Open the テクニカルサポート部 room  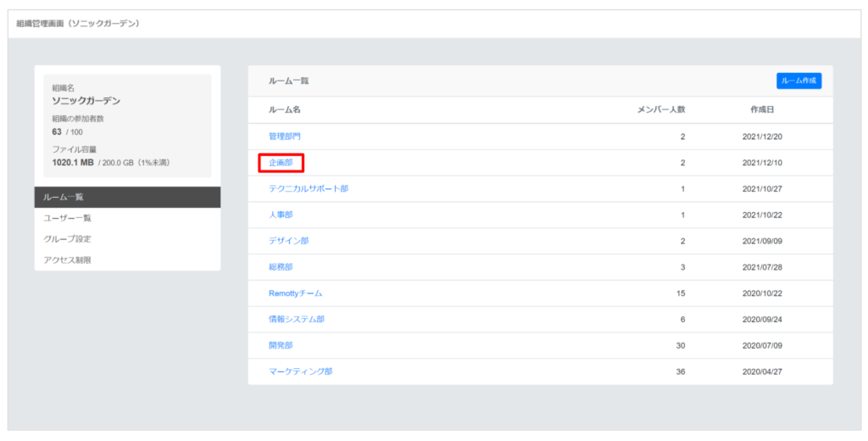(309, 189)
